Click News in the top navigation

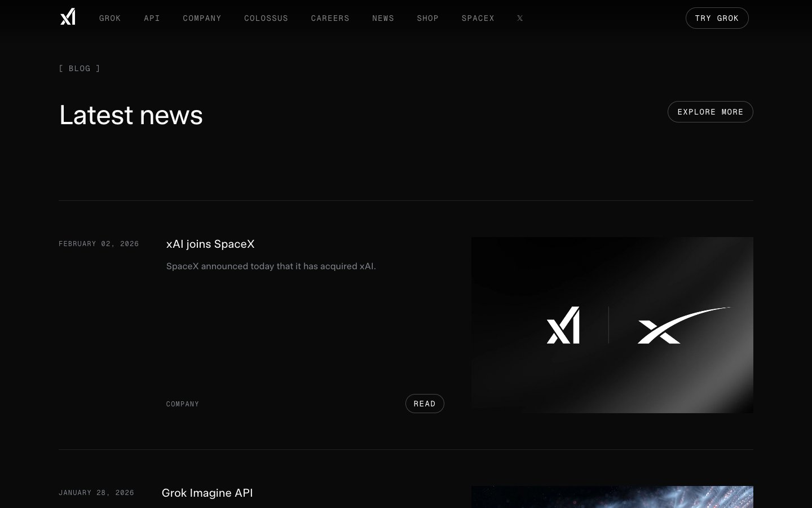(x=383, y=18)
